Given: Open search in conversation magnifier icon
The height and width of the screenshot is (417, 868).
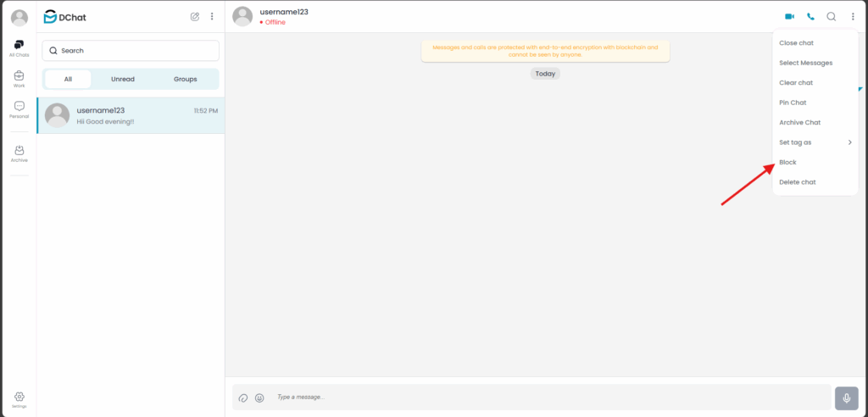Looking at the screenshot, I should [831, 17].
